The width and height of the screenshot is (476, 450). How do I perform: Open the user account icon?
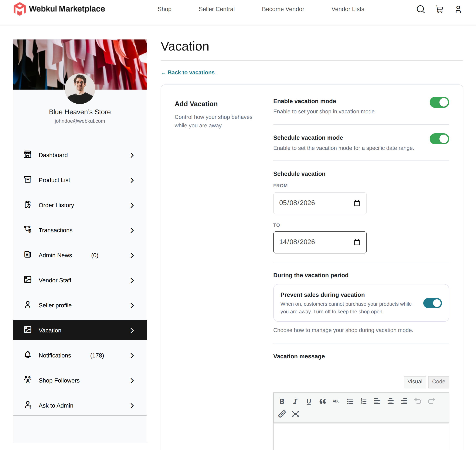(458, 9)
